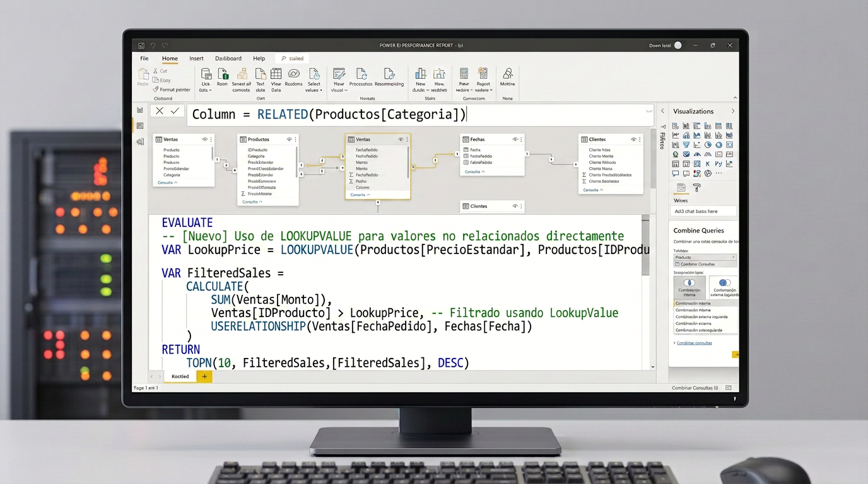Expand the formula bar chevron
This screenshot has height=484, width=868.
point(648,111)
